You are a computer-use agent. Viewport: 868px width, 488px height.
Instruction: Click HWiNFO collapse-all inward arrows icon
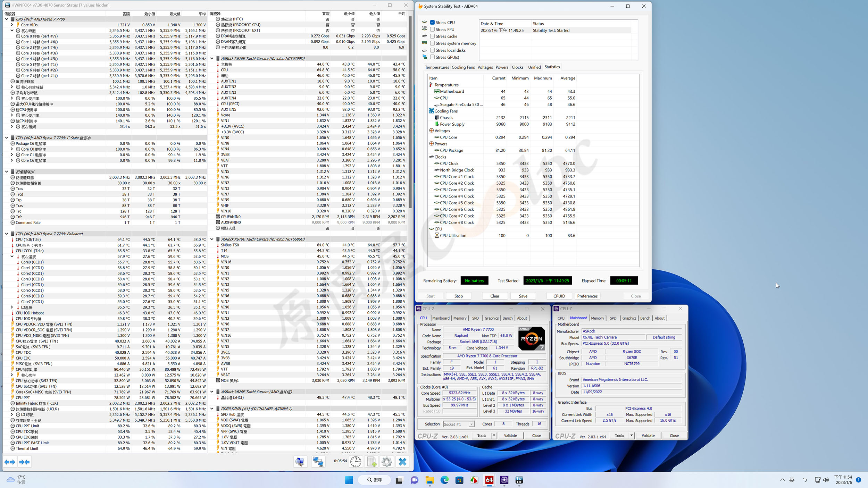pos(25,462)
